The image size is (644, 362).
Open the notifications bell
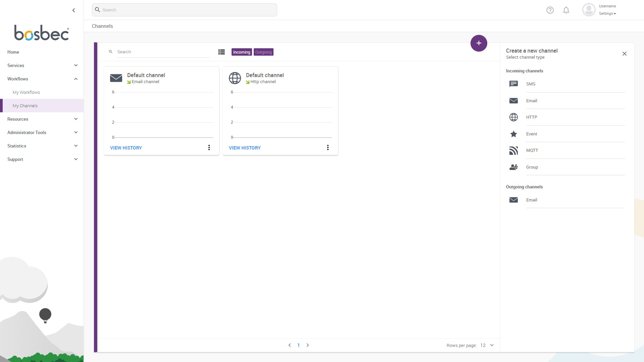[x=566, y=10]
